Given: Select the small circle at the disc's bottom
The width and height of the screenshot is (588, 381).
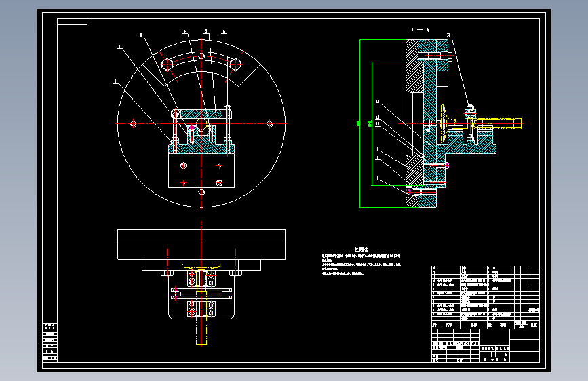Looking at the screenshot, I should pos(201,192).
